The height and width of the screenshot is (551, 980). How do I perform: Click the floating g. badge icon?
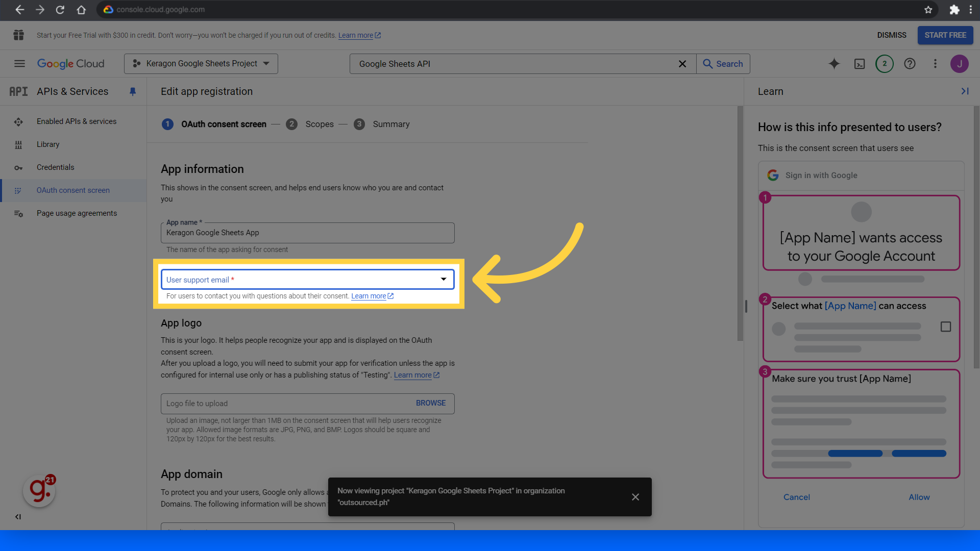click(39, 491)
